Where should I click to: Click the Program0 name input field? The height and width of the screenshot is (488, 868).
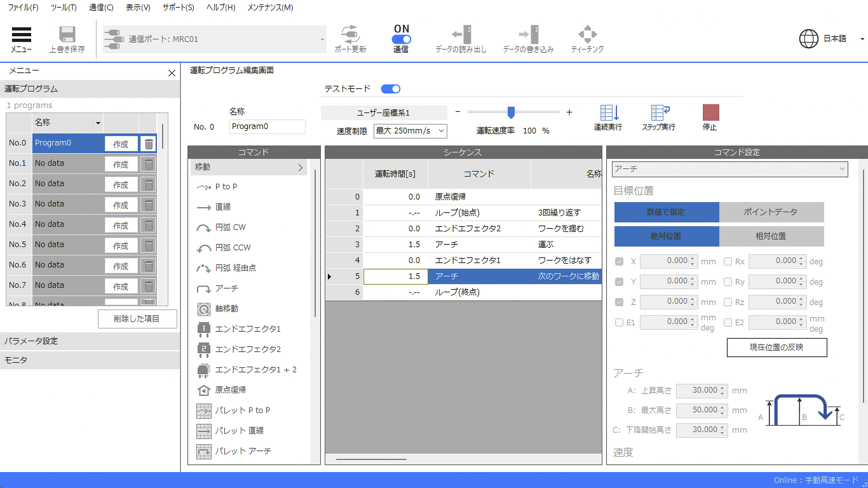click(267, 127)
